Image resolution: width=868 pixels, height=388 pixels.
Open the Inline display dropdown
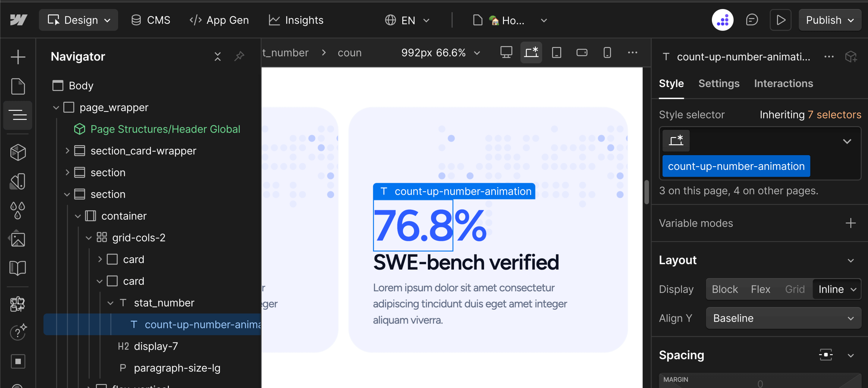pyautogui.click(x=837, y=289)
